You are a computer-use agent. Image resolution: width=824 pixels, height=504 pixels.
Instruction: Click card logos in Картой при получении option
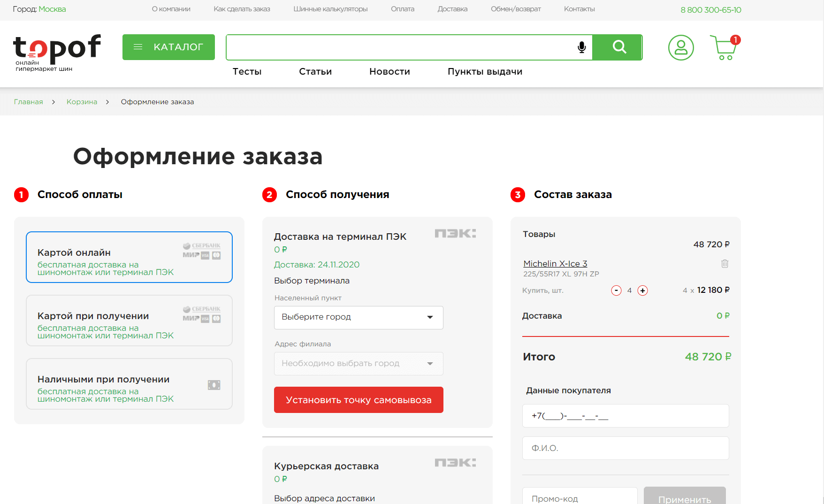[202, 314]
